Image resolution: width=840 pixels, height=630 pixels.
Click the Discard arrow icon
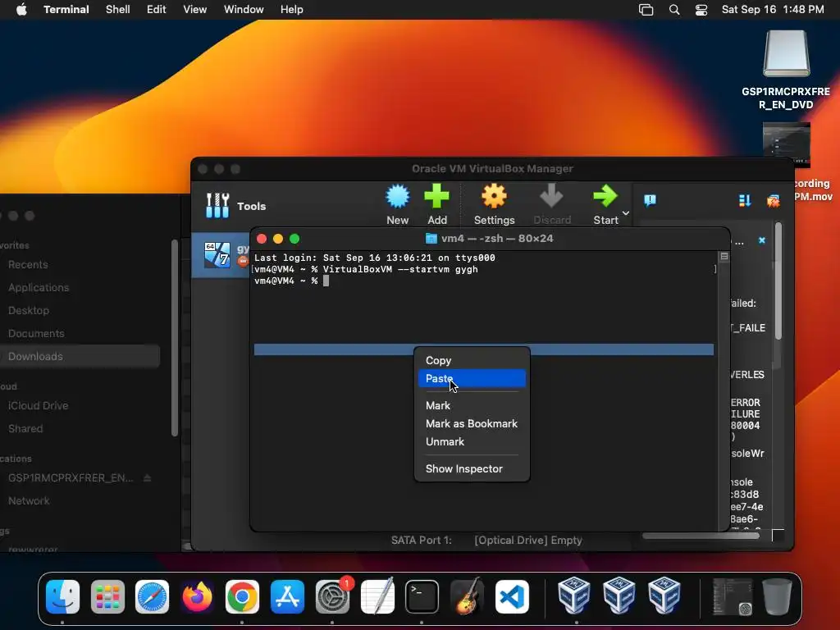click(552, 197)
